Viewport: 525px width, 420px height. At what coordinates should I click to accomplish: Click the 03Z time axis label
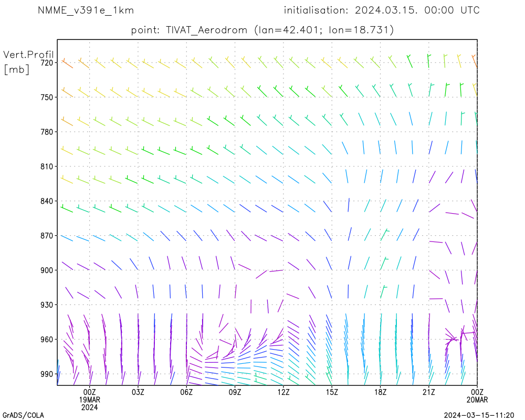pyautogui.click(x=138, y=392)
